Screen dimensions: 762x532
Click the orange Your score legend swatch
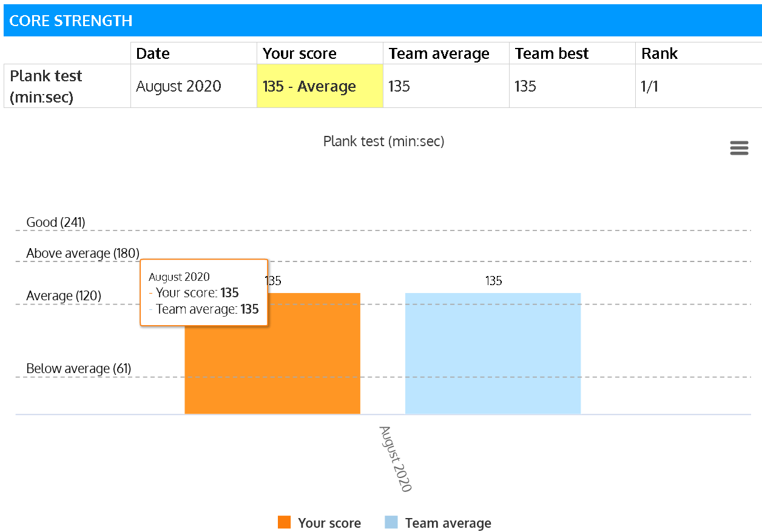pos(285,522)
